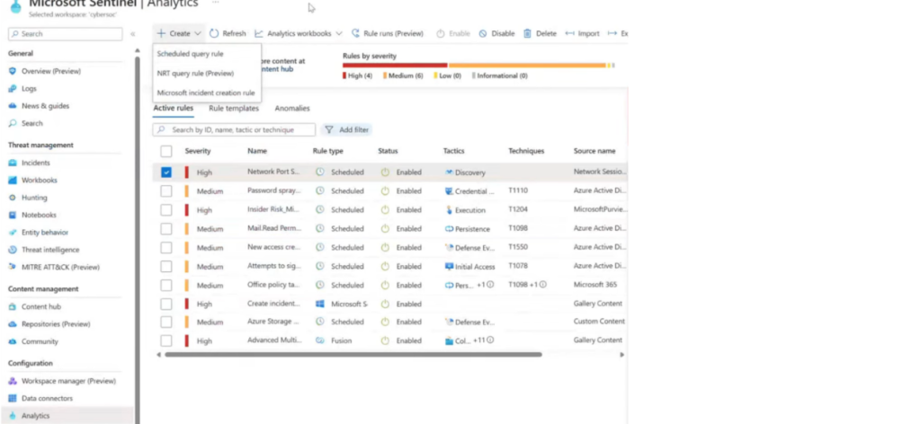This screenshot has height=424, width=921.
Task: Click the Workspace manager (Preview) icon
Action: pyautogui.click(x=12, y=381)
